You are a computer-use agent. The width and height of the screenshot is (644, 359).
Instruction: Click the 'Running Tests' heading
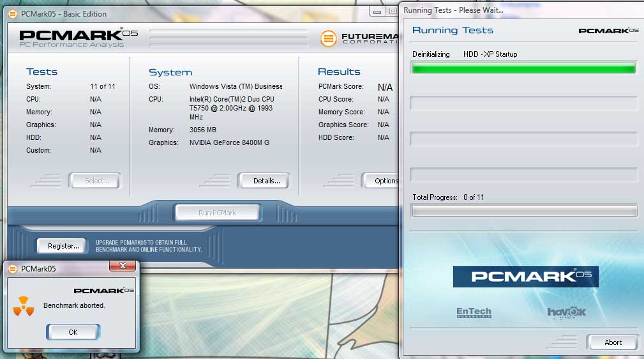coord(453,30)
